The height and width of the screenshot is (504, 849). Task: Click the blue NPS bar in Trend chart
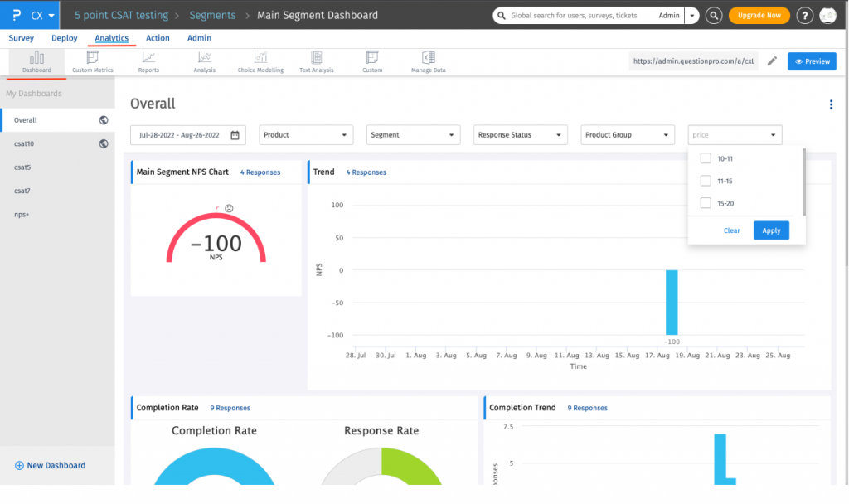pos(672,302)
